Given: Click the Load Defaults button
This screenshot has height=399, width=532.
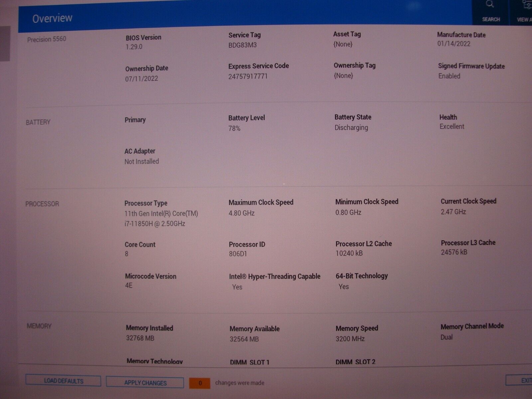Looking at the screenshot, I should pos(63,381).
